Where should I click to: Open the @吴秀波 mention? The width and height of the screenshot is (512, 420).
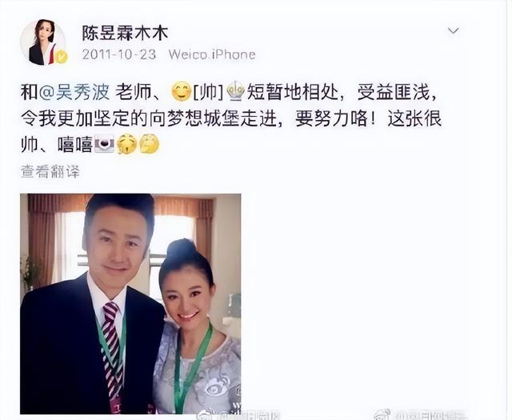coord(74,93)
